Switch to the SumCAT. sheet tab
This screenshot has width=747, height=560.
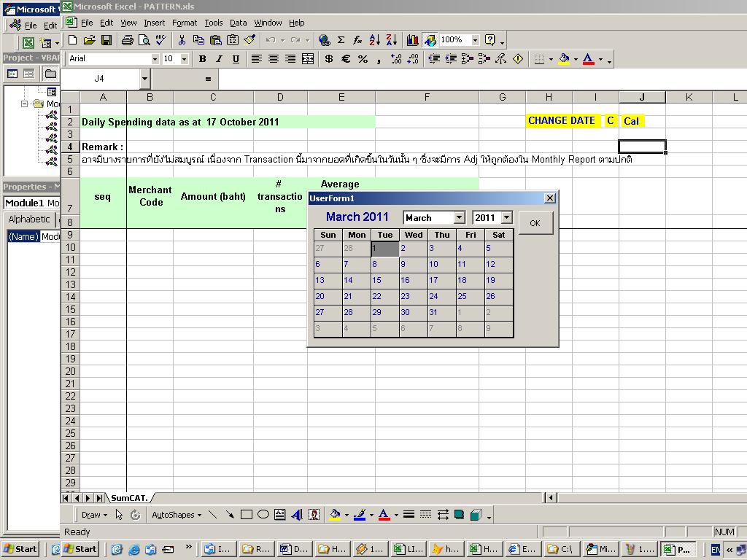coord(129,498)
